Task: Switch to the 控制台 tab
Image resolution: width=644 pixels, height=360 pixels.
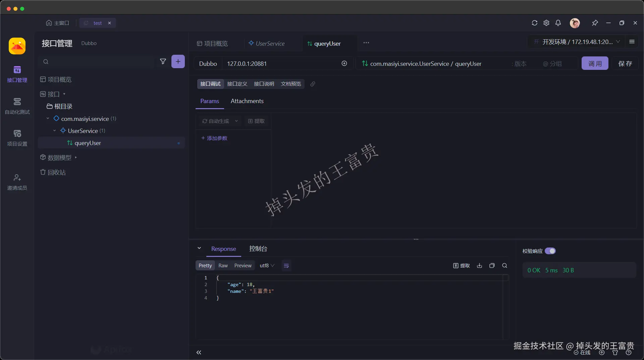Action: tap(258, 249)
